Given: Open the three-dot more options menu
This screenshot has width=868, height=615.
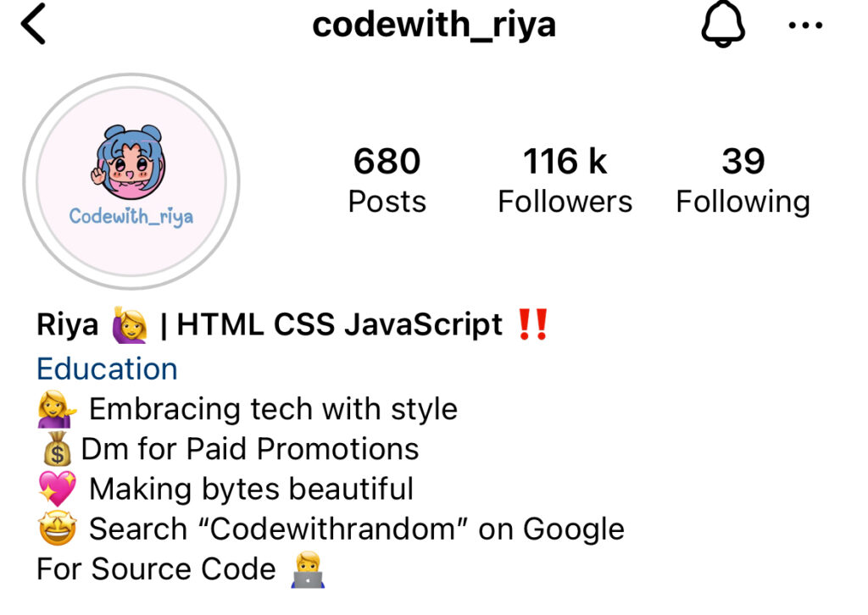Looking at the screenshot, I should click(x=805, y=25).
